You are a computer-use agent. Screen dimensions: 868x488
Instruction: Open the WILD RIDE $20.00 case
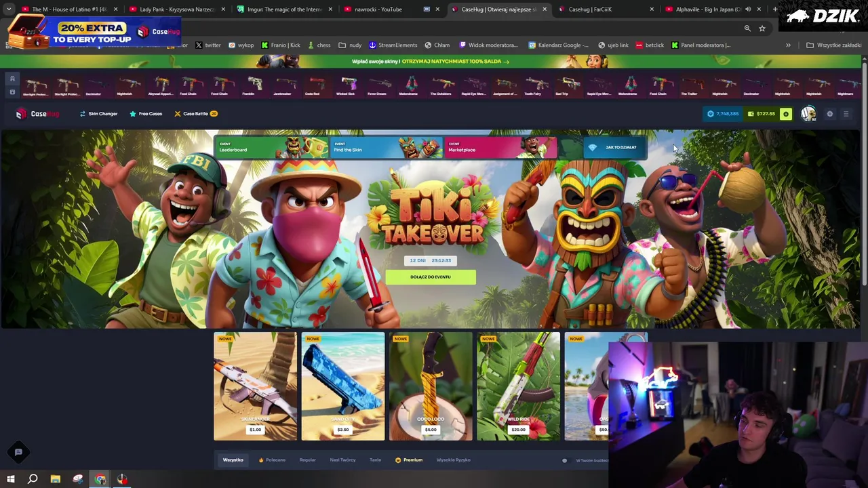point(518,386)
